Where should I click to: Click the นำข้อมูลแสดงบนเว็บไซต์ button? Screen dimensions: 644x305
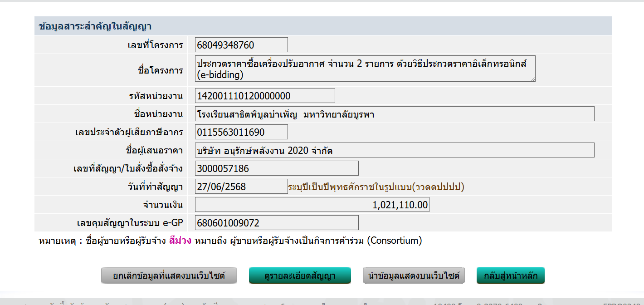coord(414,275)
